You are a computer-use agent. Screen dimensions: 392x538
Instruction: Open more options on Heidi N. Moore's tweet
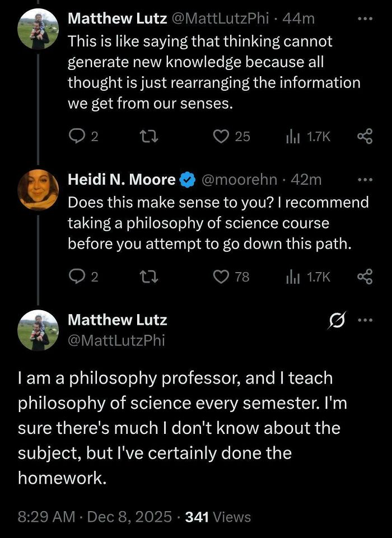[365, 180]
